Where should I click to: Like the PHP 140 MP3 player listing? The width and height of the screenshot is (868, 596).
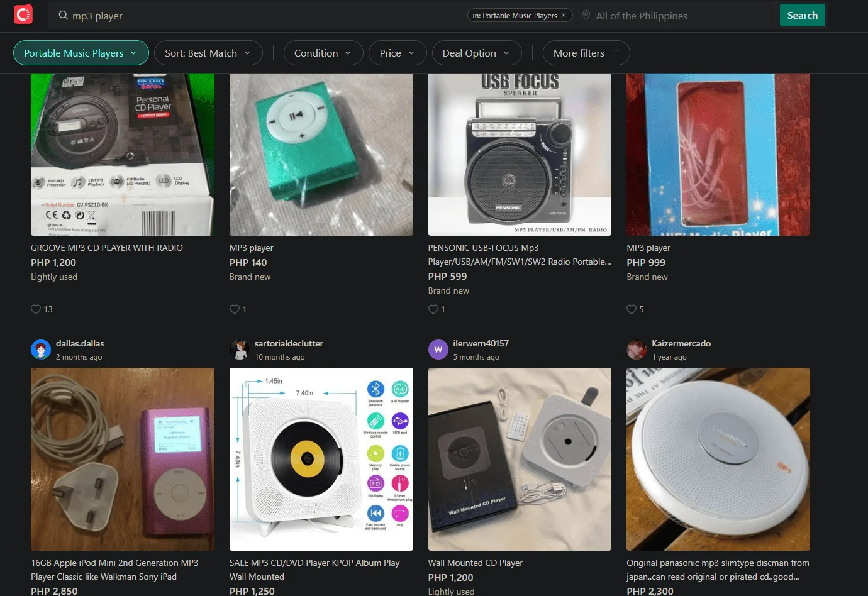point(235,309)
